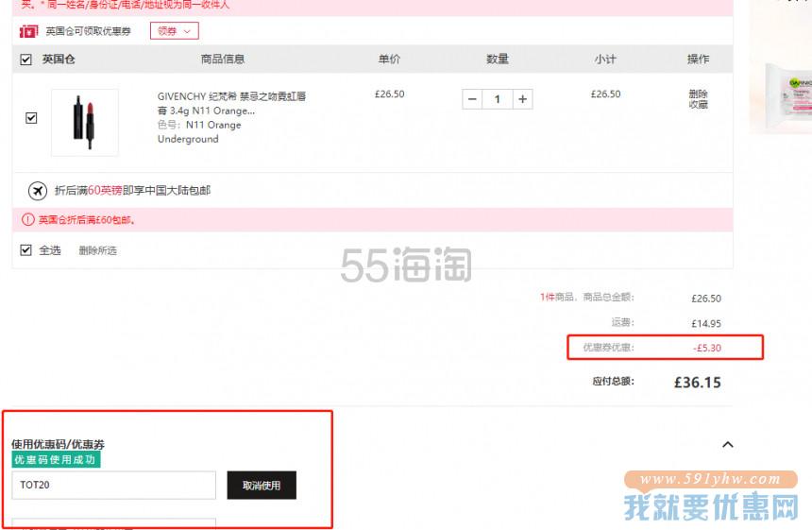Toggle the 英国仓 warehouse checkbox
This screenshot has height=530, width=812.
pos(25,60)
